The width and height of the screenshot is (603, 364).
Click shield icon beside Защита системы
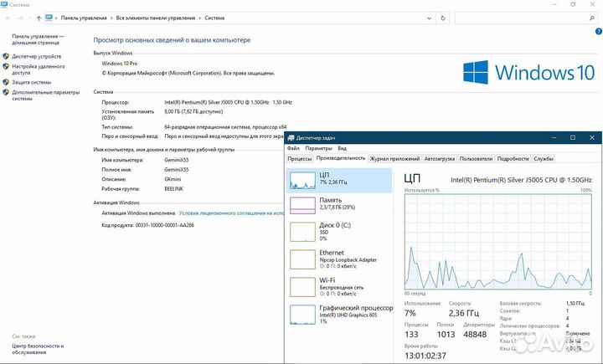coord(6,82)
